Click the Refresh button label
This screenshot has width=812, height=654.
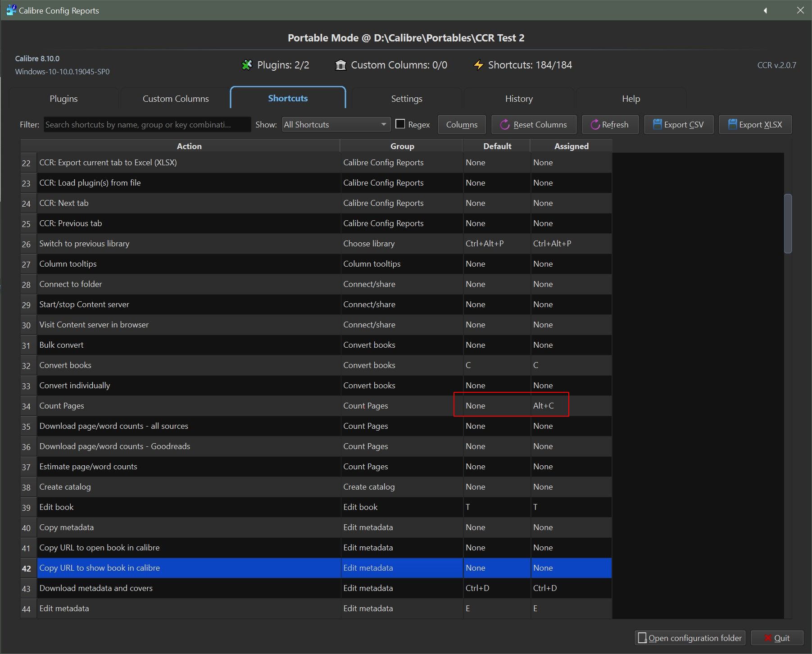615,125
